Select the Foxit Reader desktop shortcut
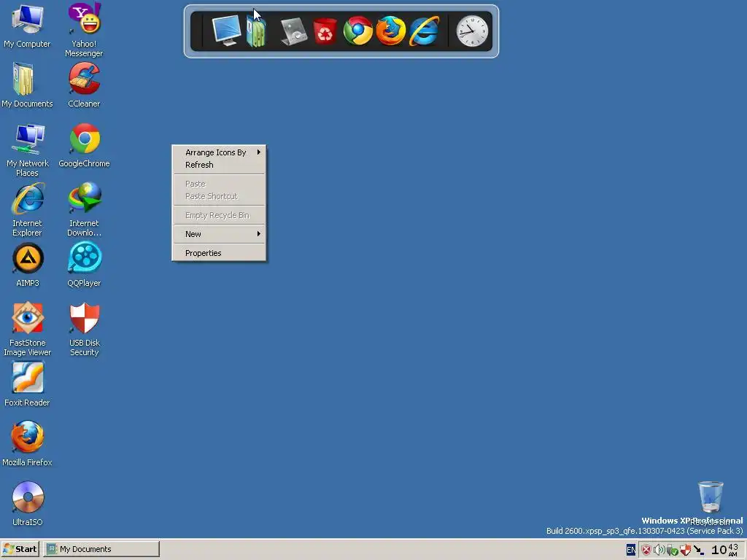Image resolution: width=747 pixels, height=560 pixels. [x=27, y=384]
